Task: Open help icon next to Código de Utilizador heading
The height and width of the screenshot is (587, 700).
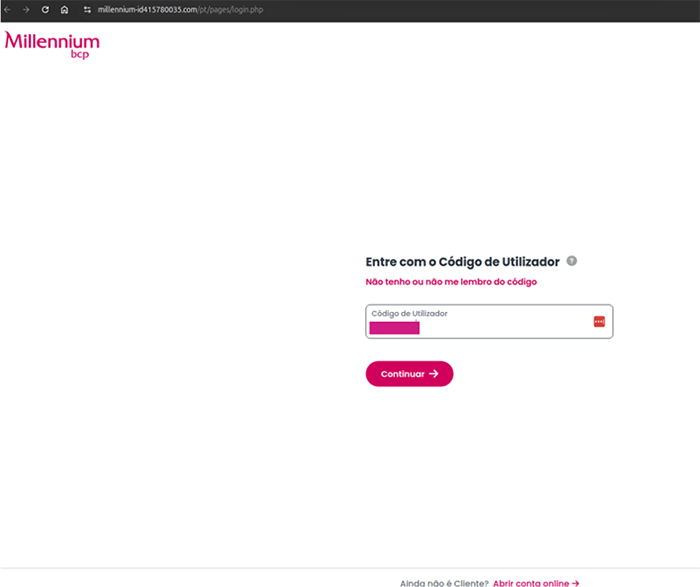Action: [571, 261]
